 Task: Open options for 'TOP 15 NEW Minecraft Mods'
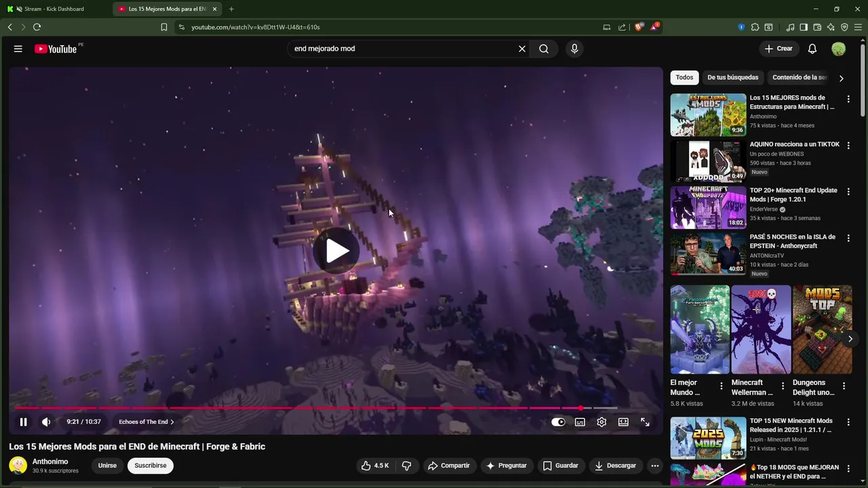pyautogui.click(x=848, y=422)
